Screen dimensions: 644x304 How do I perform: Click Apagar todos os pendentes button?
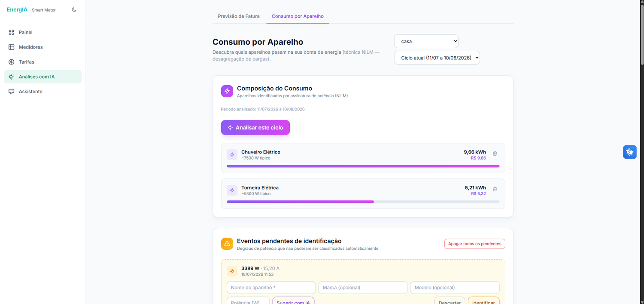[x=475, y=244]
